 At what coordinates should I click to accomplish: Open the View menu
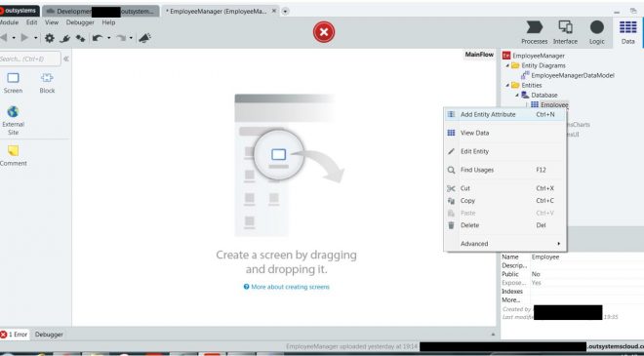(x=52, y=22)
